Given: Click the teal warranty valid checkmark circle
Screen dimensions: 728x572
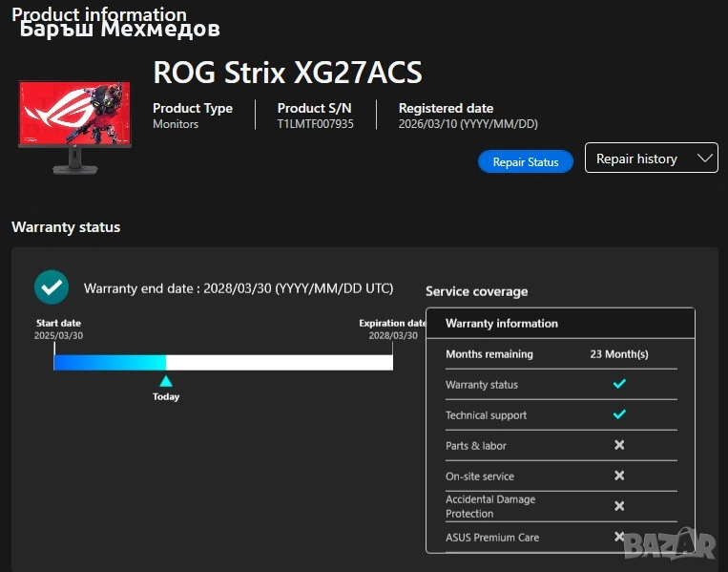Looking at the screenshot, I should 51,287.
